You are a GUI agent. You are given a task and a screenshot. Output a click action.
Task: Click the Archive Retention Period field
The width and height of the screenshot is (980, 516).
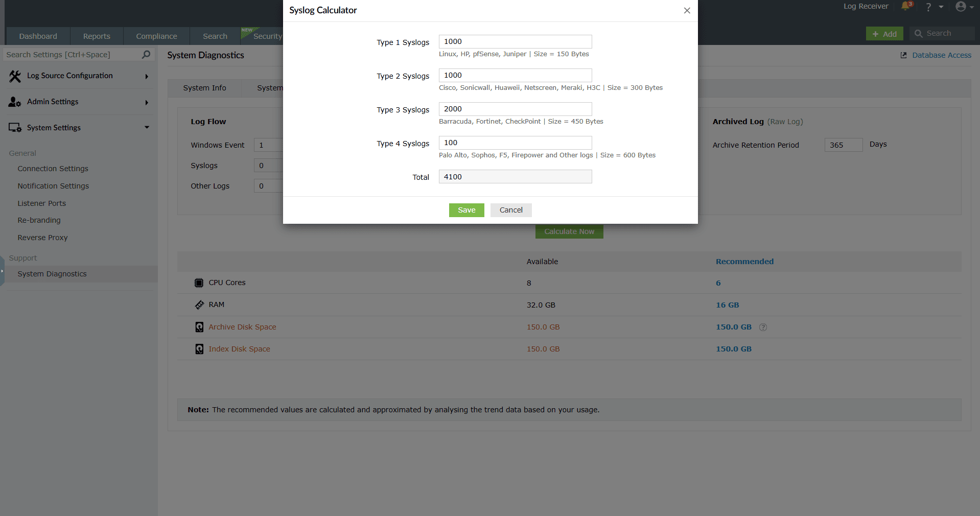coord(843,145)
